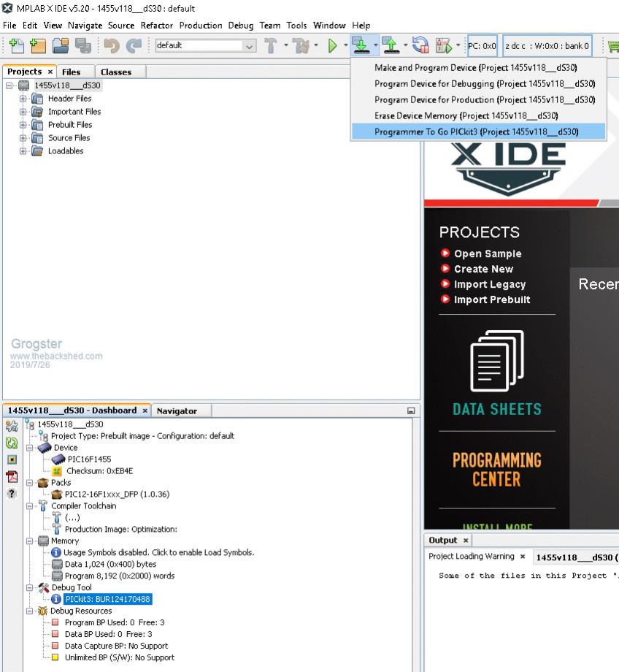Click the Refresh Debug Tool Status icon

pyautogui.click(x=12, y=443)
